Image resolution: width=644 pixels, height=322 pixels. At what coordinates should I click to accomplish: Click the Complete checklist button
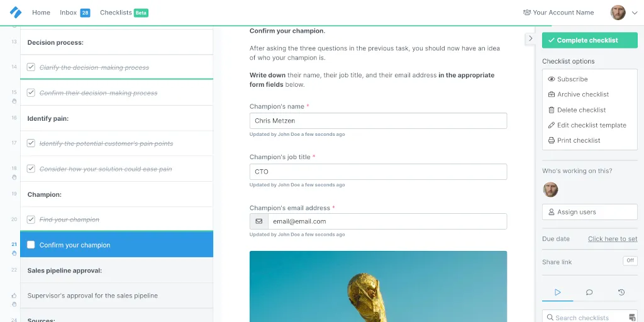click(x=590, y=40)
